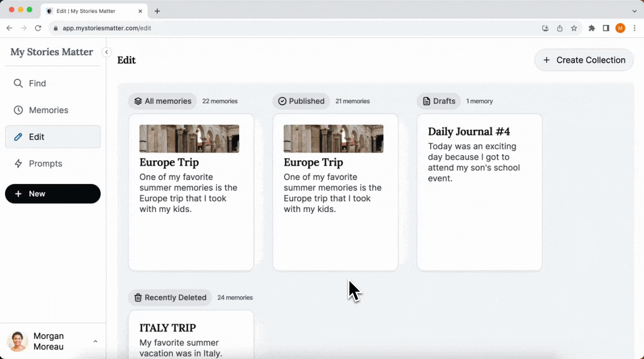644x359 pixels.
Task: Open the Memories sidebar item
Action: pos(53,110)
